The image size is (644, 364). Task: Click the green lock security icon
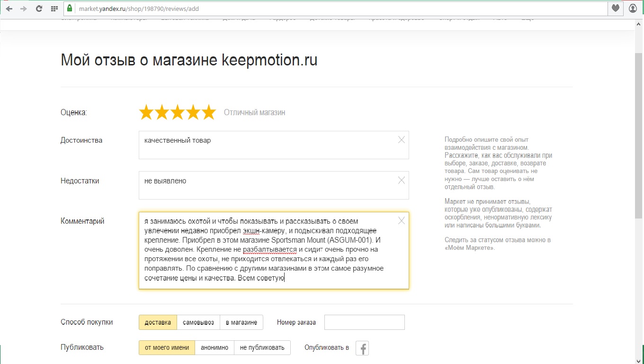click(x=70, y=9)
